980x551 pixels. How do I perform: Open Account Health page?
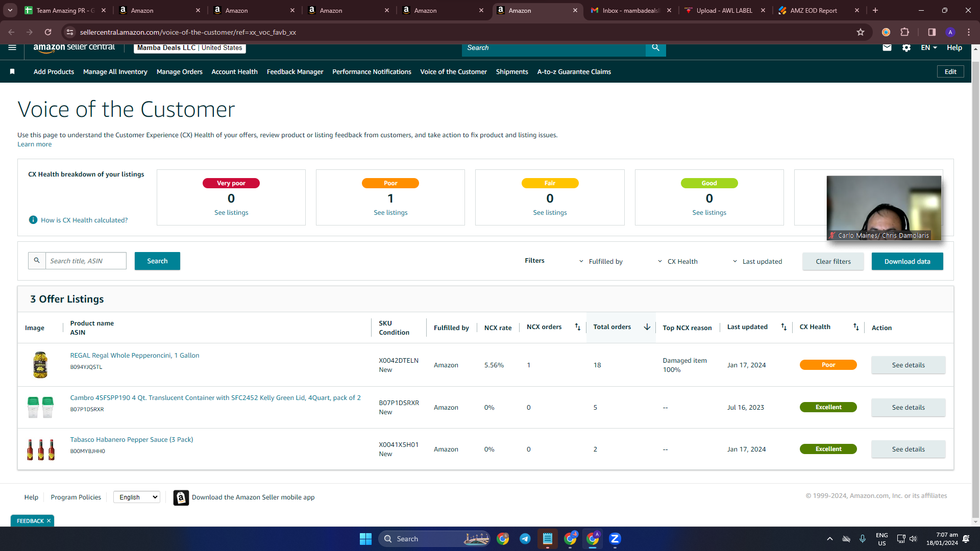coord(235,72)
